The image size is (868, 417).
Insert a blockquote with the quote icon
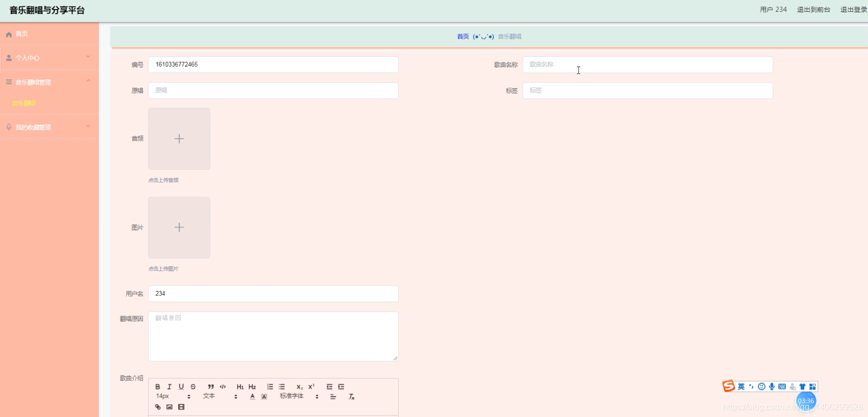(211, 387)
